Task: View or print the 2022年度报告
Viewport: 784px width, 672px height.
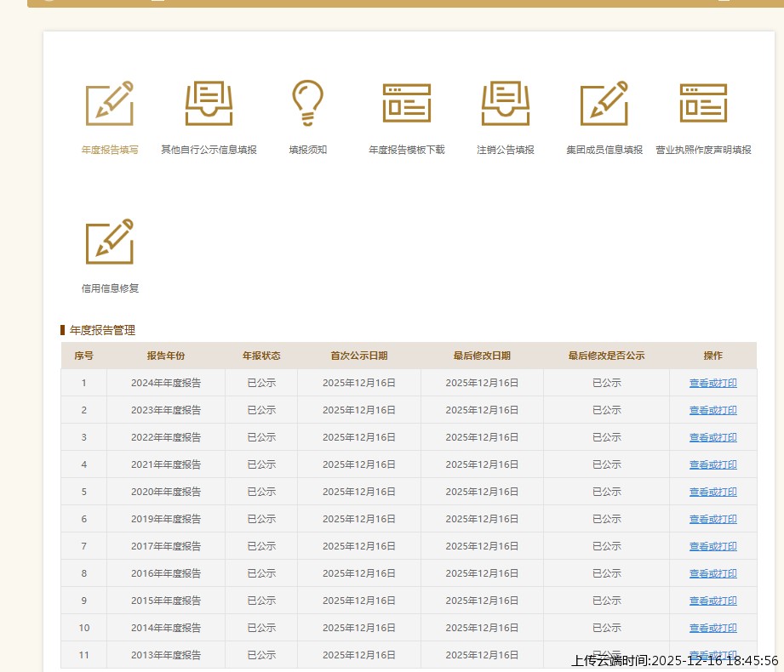Action: (712, 437)
